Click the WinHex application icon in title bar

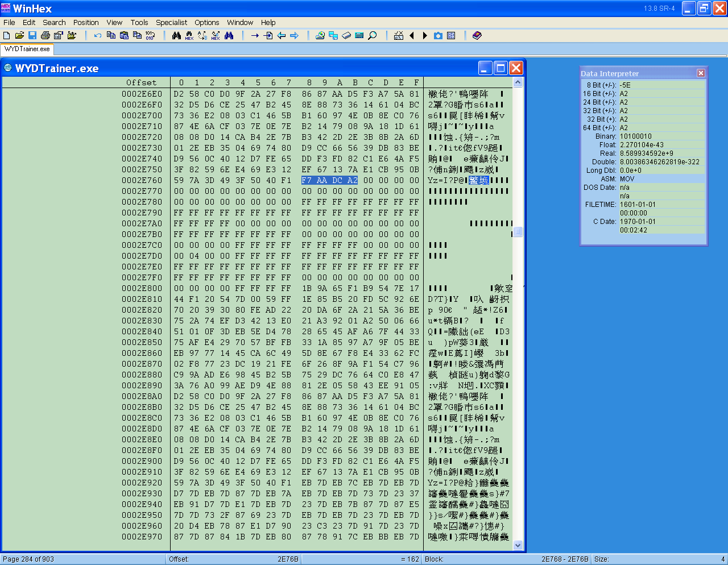[6, 8]
